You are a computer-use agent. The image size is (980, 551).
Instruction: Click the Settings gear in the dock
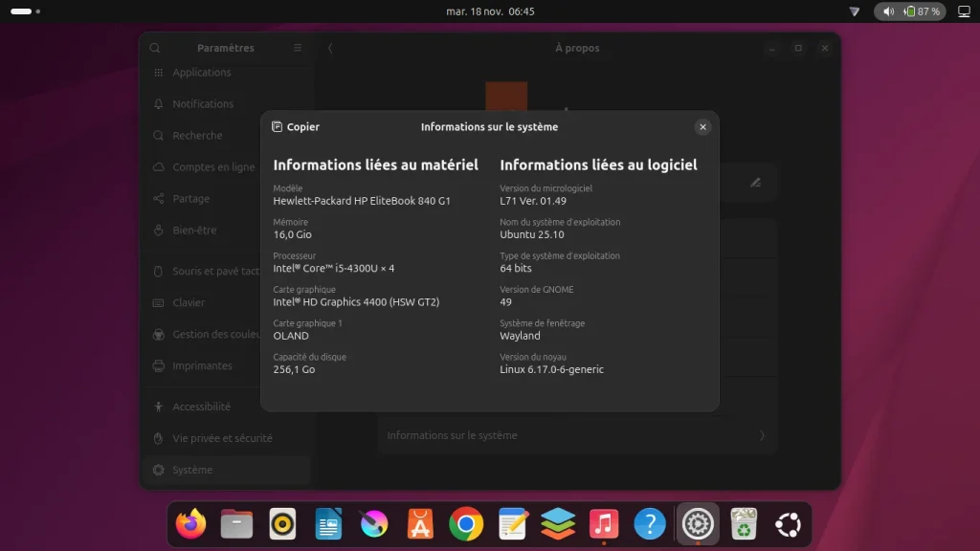[698, 523]
